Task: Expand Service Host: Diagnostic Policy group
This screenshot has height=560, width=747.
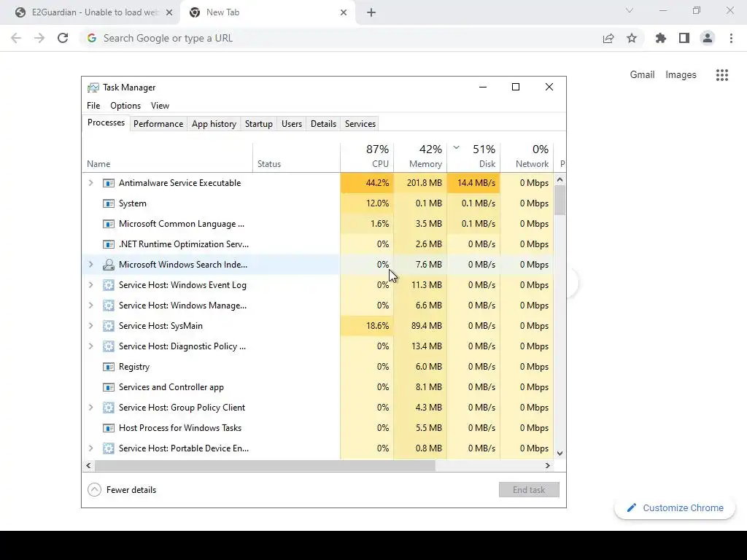Action: tap(91, 346)
